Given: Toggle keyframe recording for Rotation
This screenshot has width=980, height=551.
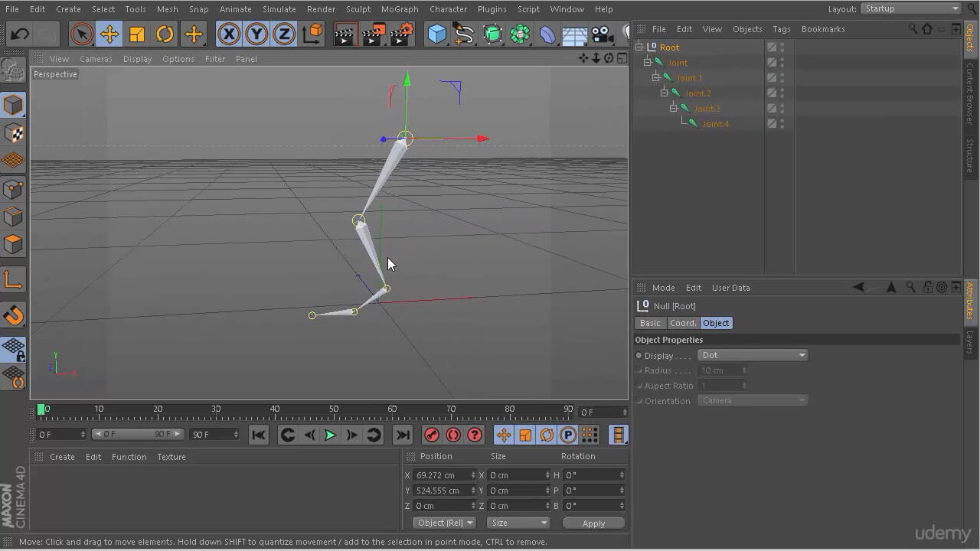Looking at the screenshot, I should (x=547, y=435).
